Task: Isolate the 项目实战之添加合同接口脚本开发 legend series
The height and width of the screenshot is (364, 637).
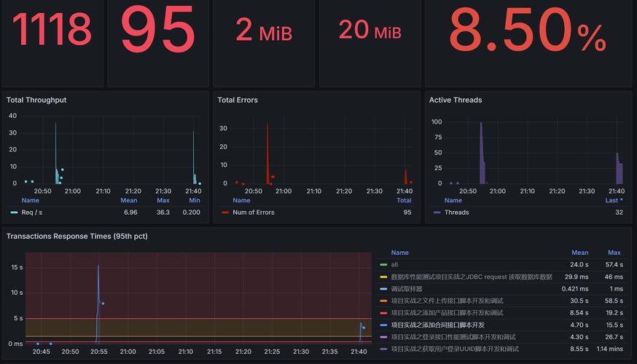Action: tap(437, 325)
